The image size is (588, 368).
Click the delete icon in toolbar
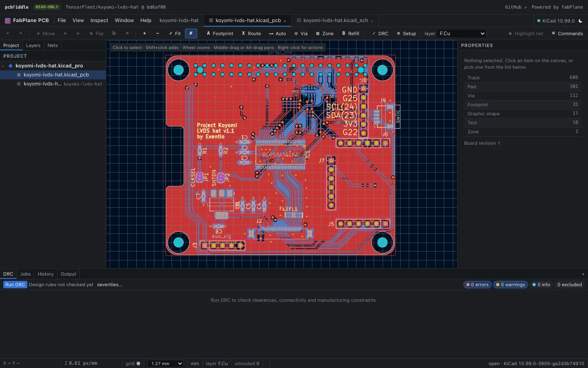[x=127, y=34]
